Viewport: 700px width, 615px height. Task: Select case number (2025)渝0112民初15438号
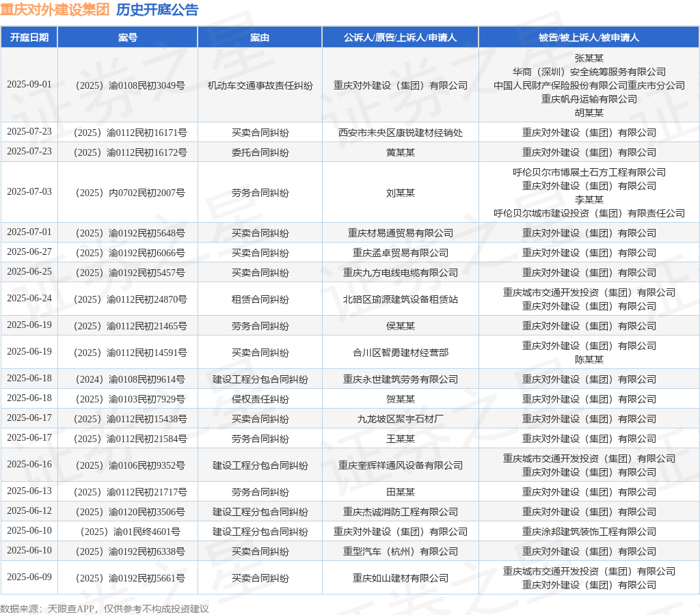(130, 419)
